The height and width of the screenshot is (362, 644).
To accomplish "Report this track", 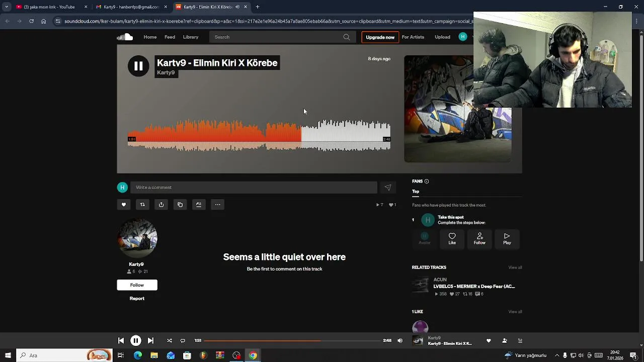I will (x=137, y=299).
